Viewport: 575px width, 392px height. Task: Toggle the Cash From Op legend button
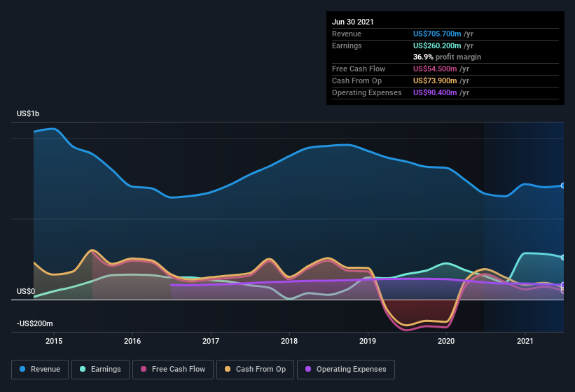pyautogui.click(x=255, y=370)
